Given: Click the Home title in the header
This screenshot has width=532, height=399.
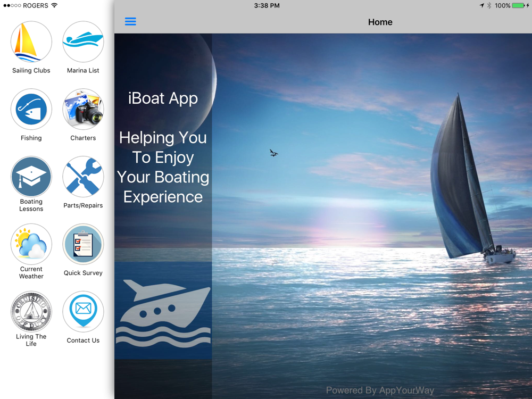Looking at the screenshot, I should click(380, 22).
